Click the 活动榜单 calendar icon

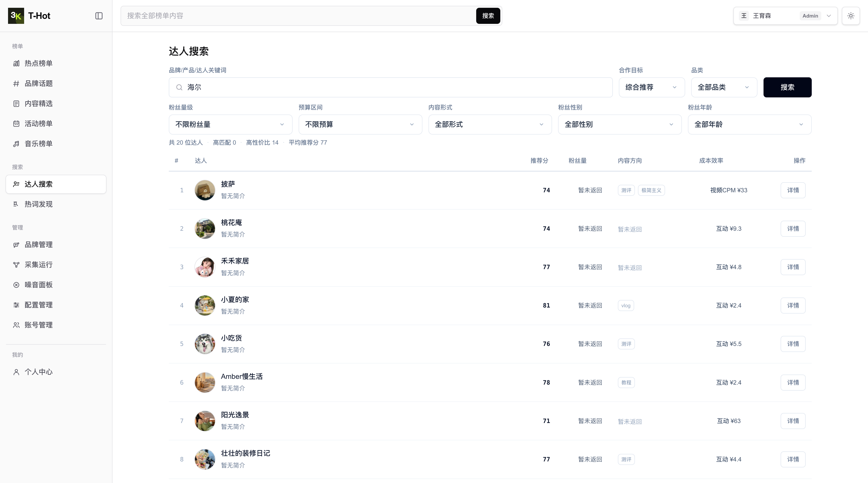pyautogui.click(x=16, y=124)
